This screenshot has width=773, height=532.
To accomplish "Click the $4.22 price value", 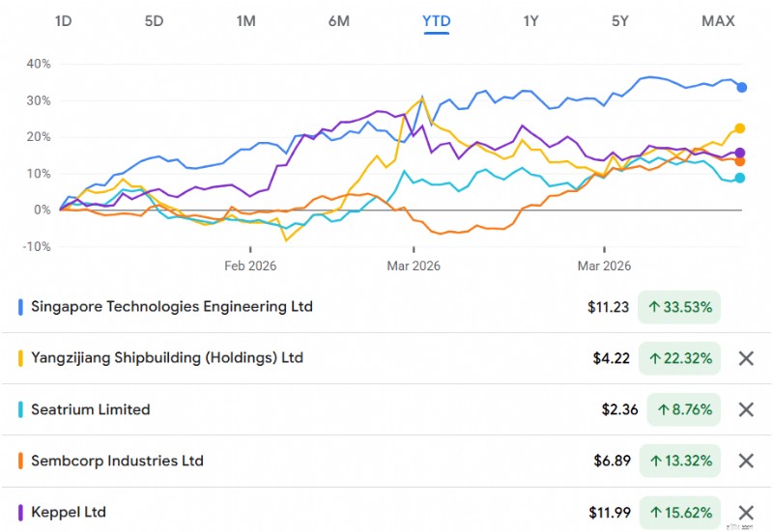I will coord(612,358).
